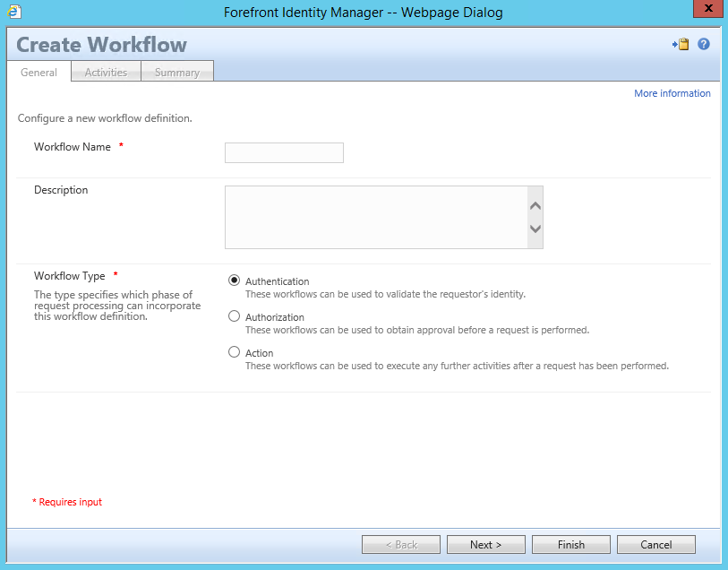The width and height of the screenshot is (728, 570).
Task: Click the Create Workflow heading
Action: click(102, 45)
